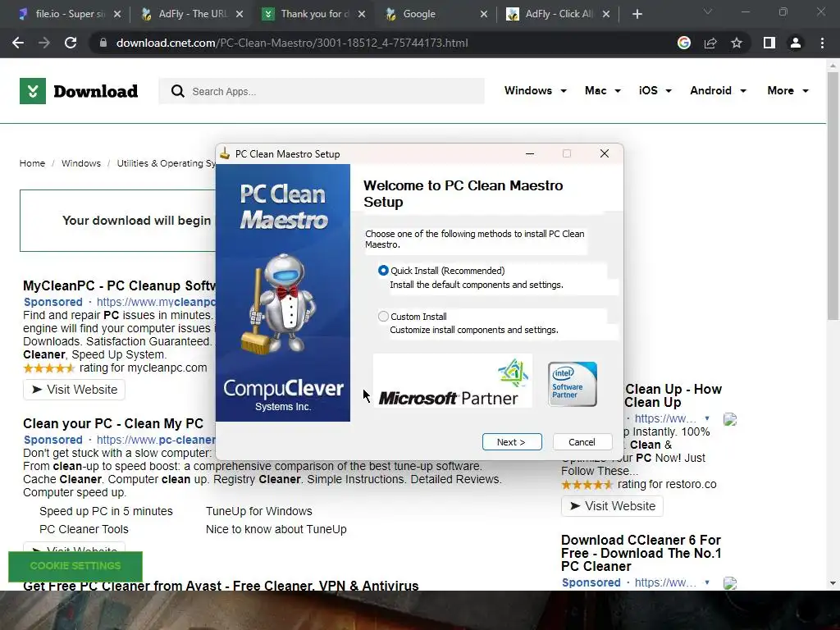Image resolution: width=840 pixels, height=630 pixels.
Task: Click Next in the setup wizard
Action: (x=512, y=442)
